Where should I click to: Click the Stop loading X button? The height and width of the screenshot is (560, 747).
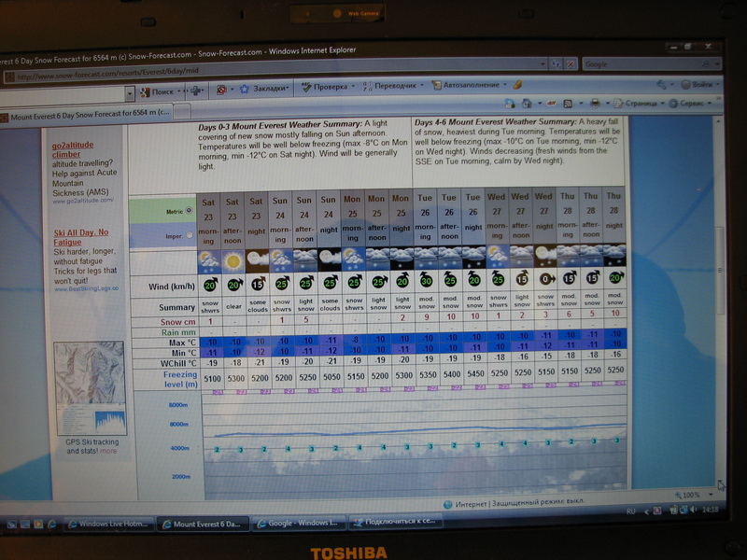(x=570, y=63)
